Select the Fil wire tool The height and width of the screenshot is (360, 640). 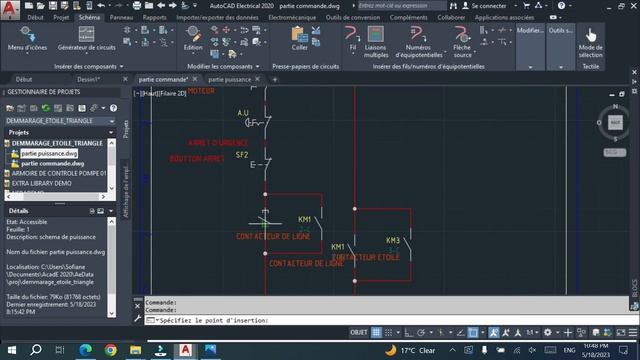coord(353,40)
